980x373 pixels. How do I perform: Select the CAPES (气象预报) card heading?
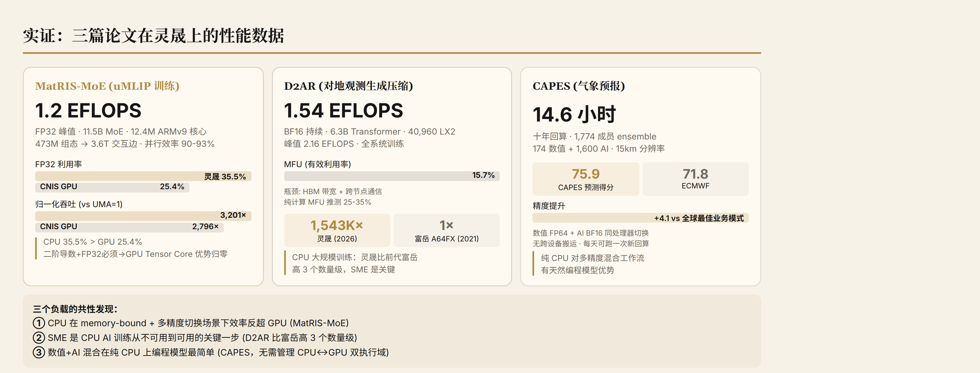(x=579, y=86)
